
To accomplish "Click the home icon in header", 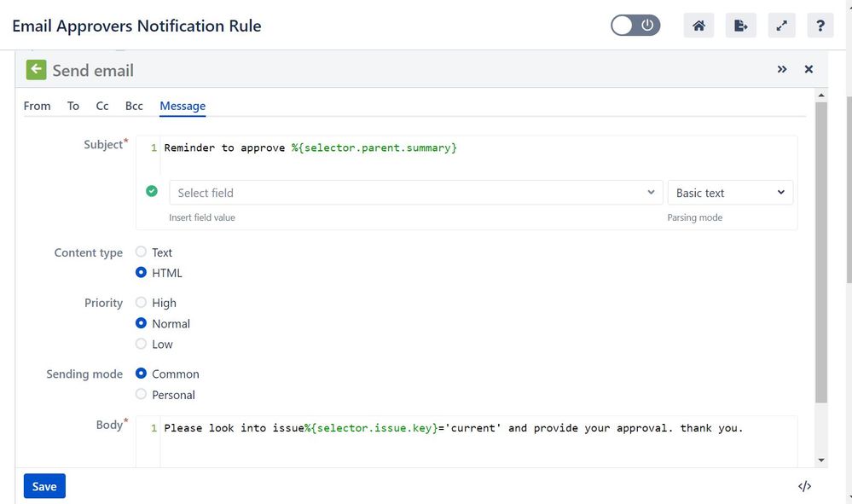I will point(698,26).
